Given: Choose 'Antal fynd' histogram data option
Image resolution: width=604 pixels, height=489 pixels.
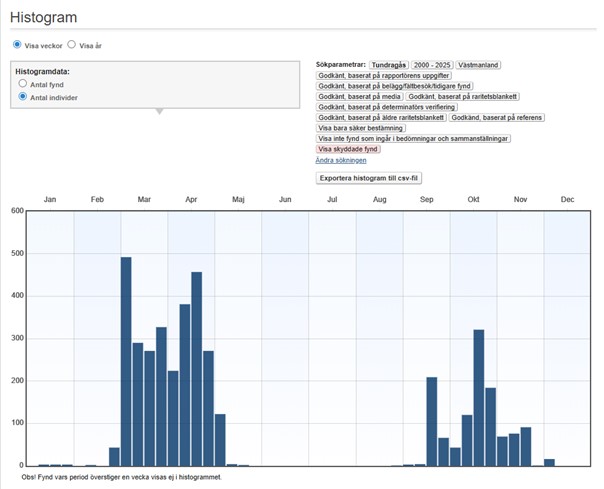Looking at the screenshot, I should 23,85.
